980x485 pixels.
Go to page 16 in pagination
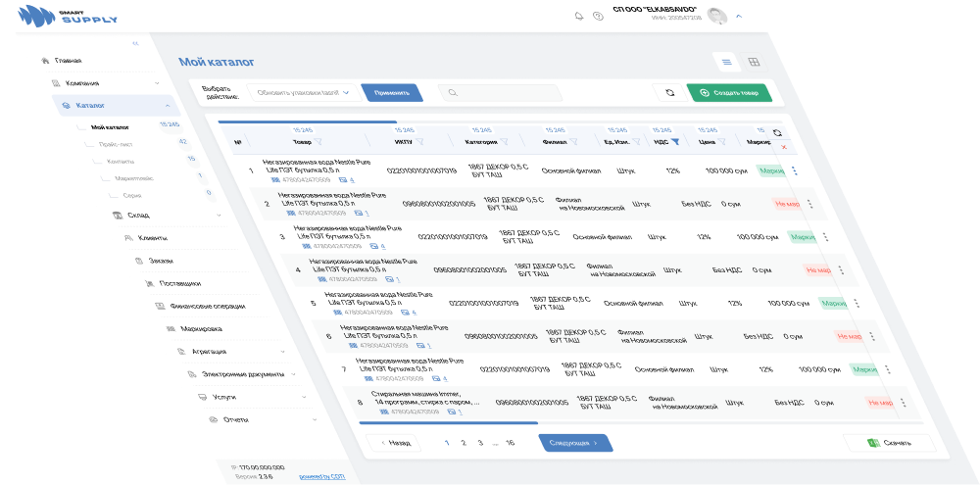pos(510,443)
